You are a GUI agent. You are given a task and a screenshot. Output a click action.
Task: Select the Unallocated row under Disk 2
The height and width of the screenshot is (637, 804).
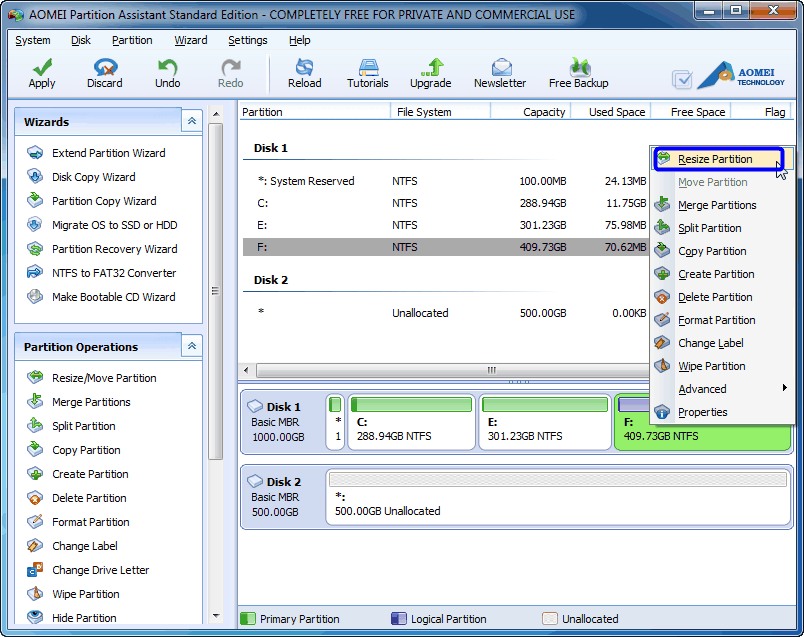pyautogui.click(x=446, y=313)
